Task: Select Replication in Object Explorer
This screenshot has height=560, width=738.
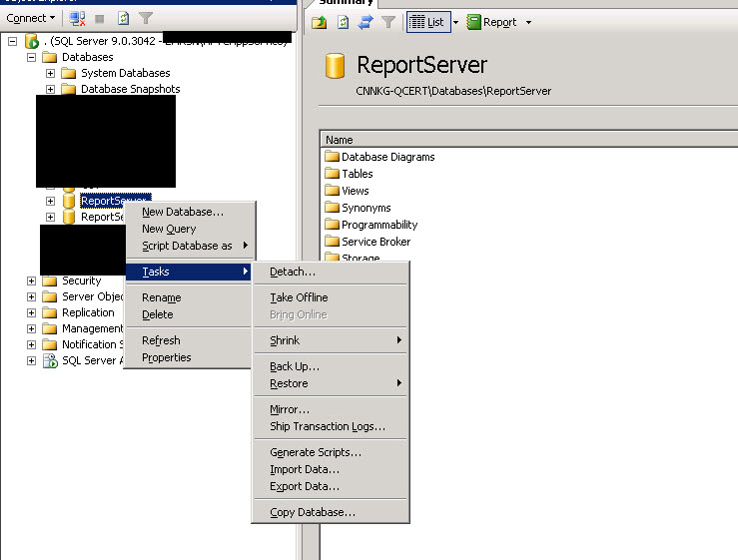Action: tap(88, 312)
